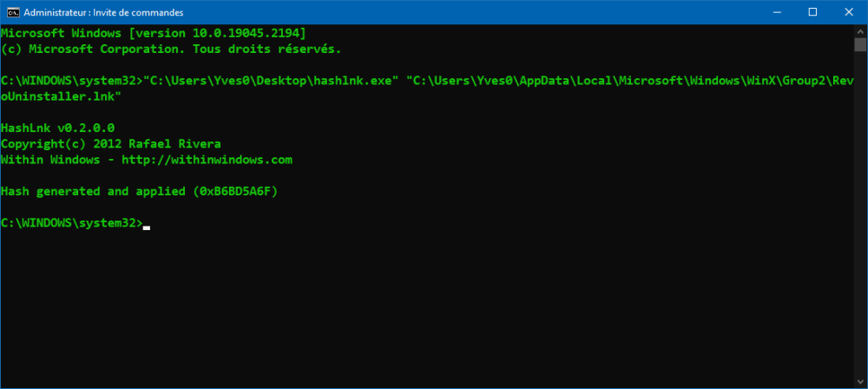Image resolution: width=868 pixels, height=389 pixels.
Task: Click the blinking cursor after the prompt
Action: [x=147, y=226]
